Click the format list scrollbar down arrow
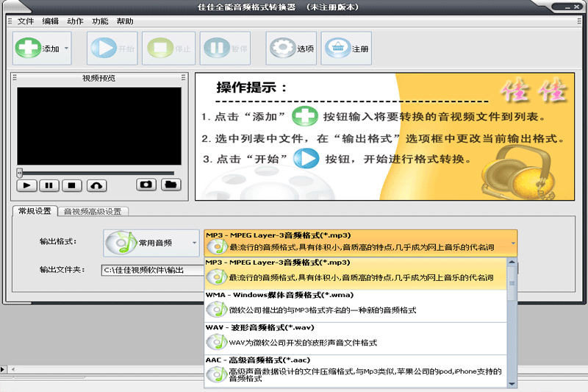This screenshot has height=392, width=588. 512,384
